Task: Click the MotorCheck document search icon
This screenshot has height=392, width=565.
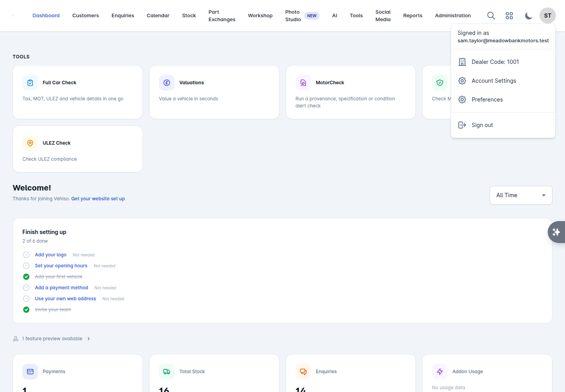Action: [303, 83]
